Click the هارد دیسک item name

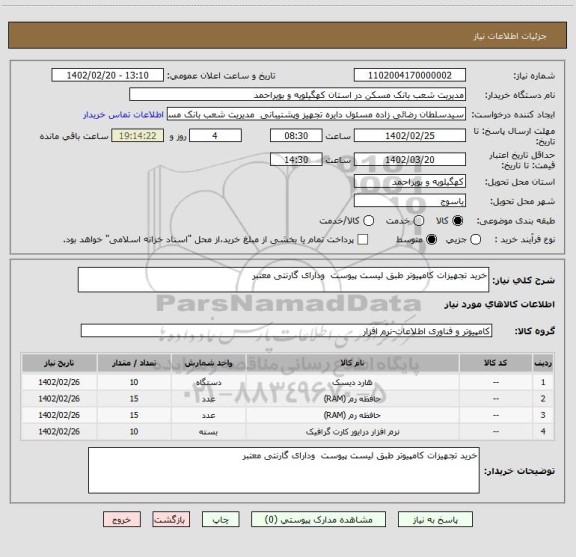[x=352, y=382]
